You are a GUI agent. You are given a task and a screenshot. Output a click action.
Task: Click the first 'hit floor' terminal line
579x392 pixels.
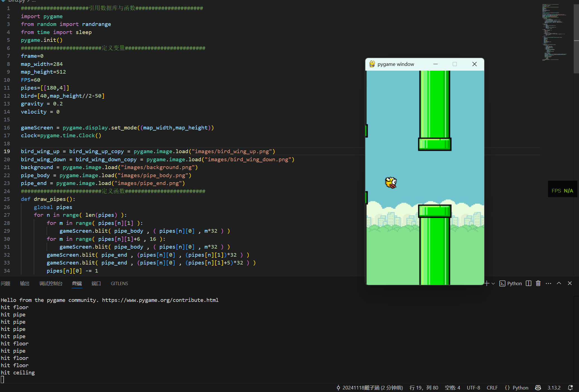(x=15, y=307)
